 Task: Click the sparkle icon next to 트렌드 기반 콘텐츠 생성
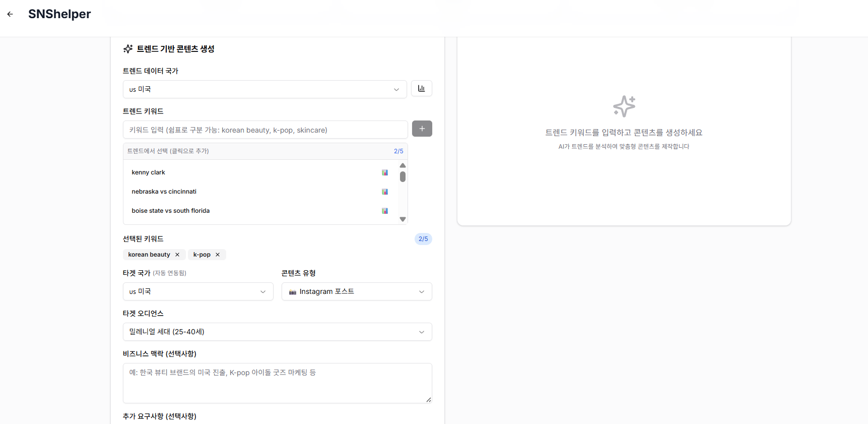click(x=128, y=49)
